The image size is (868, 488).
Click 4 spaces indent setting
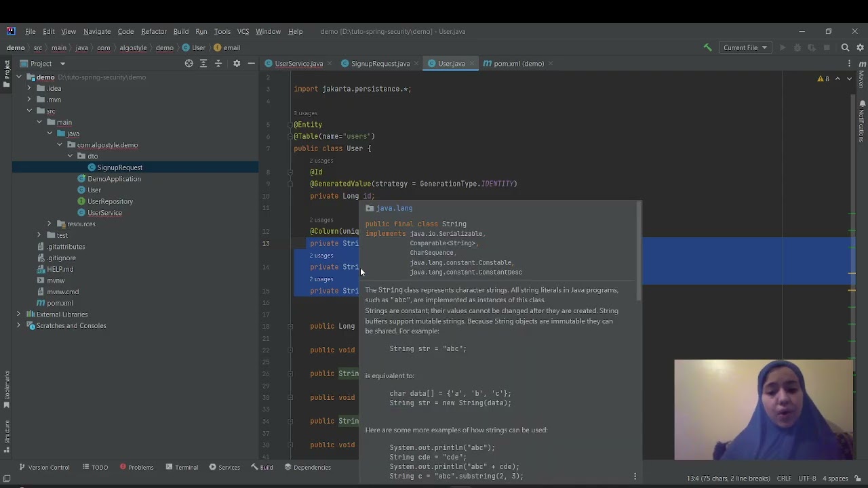click(835, 478)
